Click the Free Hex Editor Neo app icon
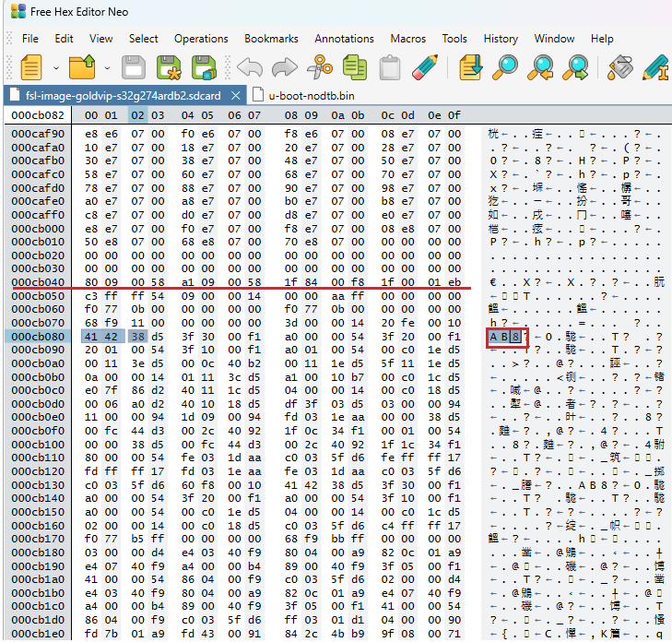Screen dimensions: 672x642 (x=18, y=11)
